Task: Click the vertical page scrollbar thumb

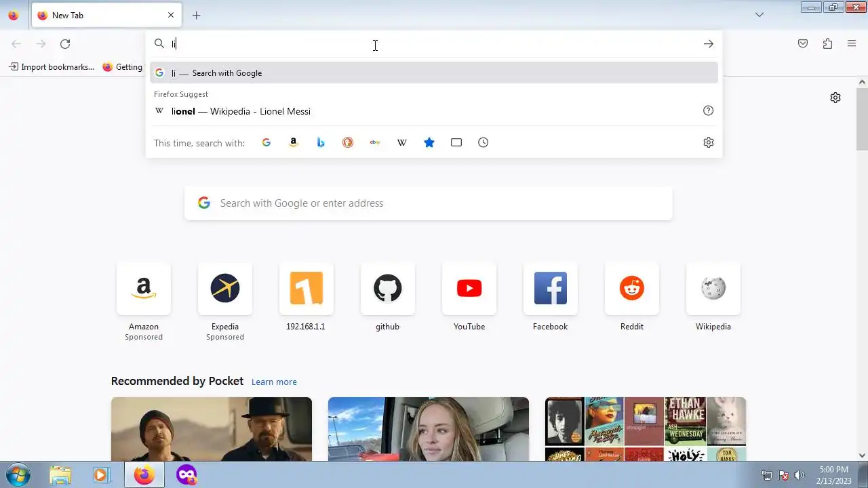Action: pos(862,119)
